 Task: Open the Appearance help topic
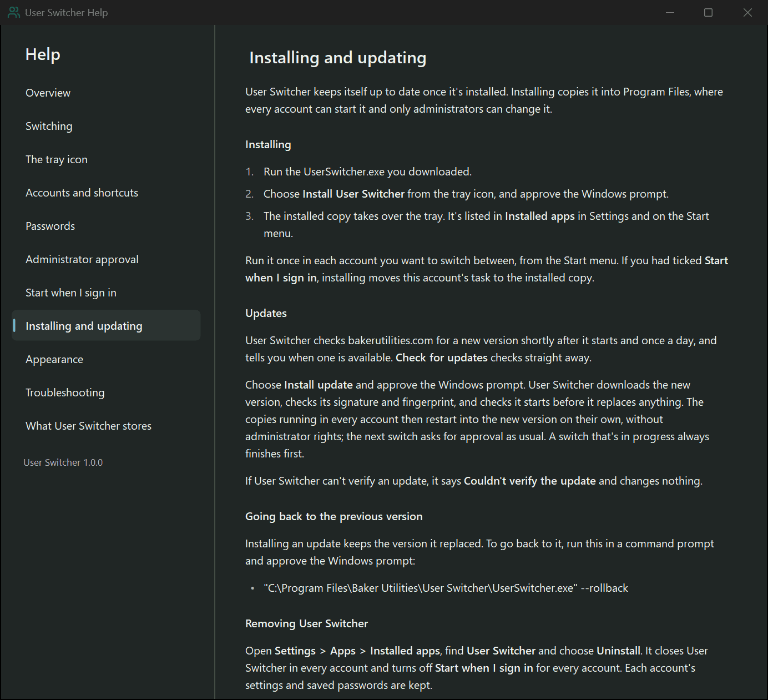click(106, 359)
